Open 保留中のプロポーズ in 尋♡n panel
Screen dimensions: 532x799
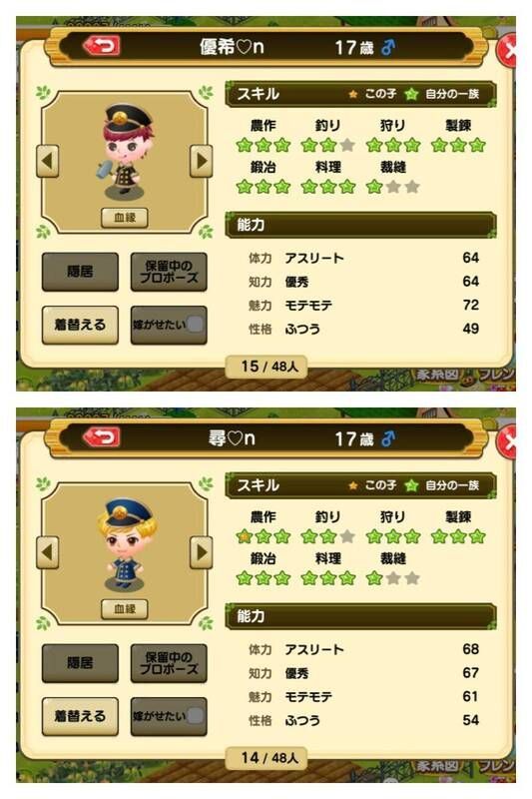[x=169, y=663]
